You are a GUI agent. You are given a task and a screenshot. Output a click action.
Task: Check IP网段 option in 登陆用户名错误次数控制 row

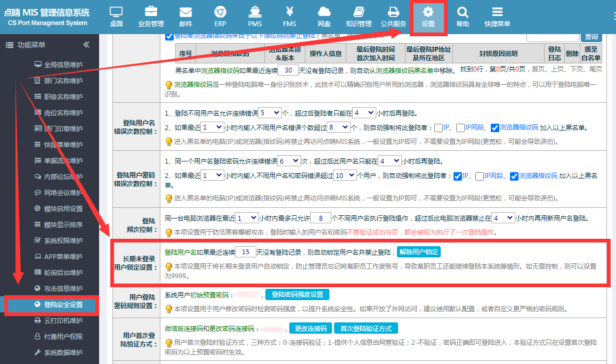(x=460, y=128)
